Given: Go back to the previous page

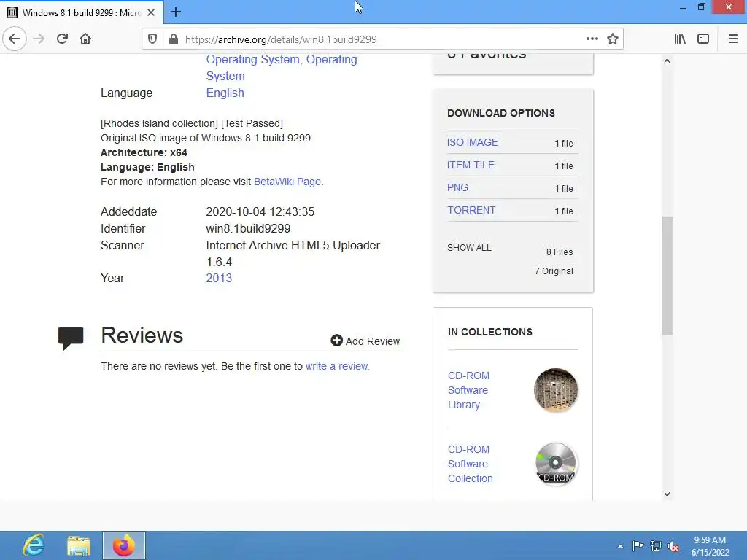Looking at the screenshot, I should click(x=15, y=39).
